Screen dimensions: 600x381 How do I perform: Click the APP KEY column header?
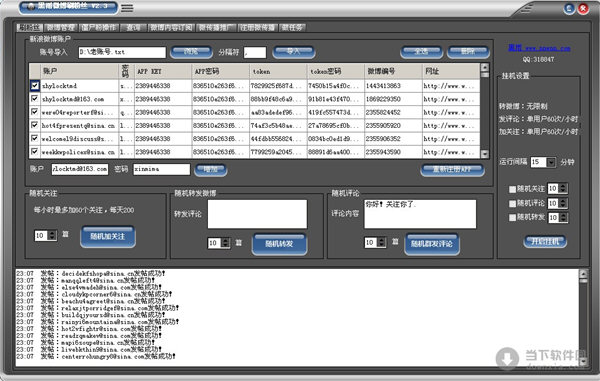(163, 71)
